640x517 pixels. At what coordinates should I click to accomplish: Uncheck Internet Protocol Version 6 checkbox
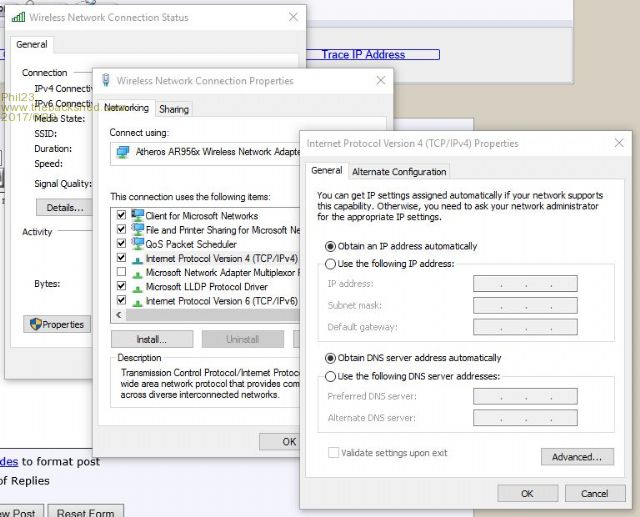click(121, 300)
